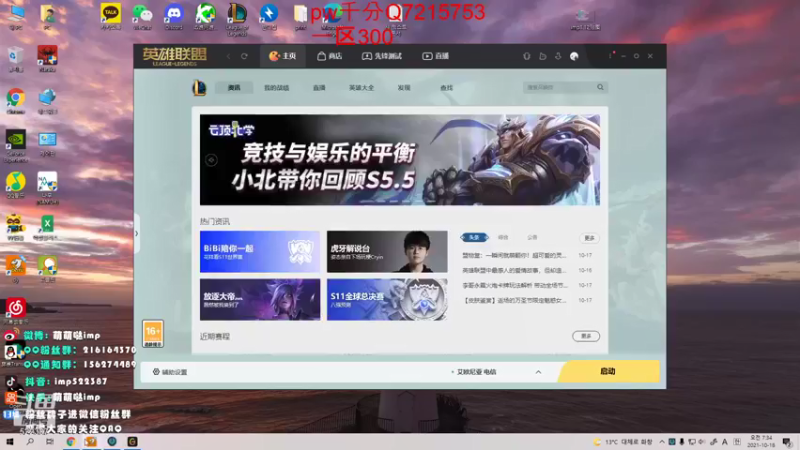Image resolution: width=800 pixels, height=450 pixels.
Task: Select the 头条 news filter pill
Action: pyautogui.click(x=474, y=237)
